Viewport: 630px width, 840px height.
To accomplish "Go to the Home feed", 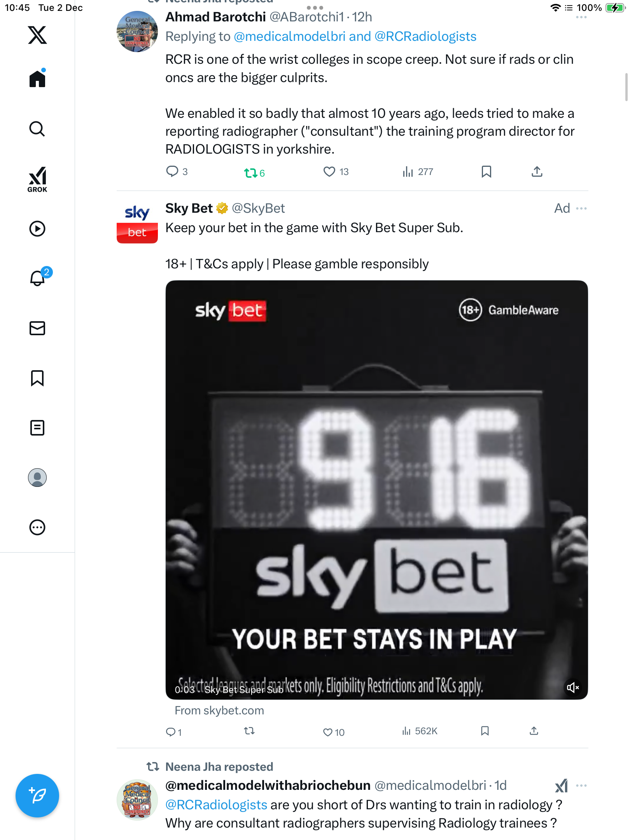I will point(37,79).
